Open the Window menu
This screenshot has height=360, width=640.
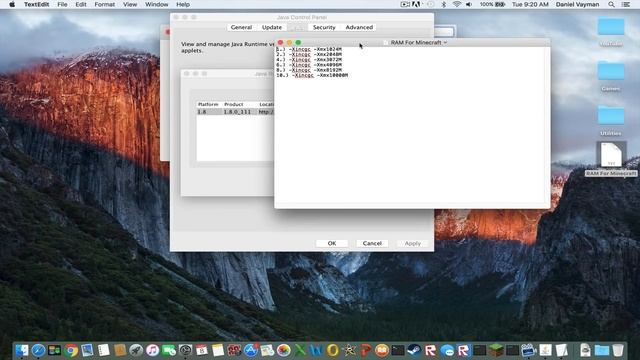(157, 4)
